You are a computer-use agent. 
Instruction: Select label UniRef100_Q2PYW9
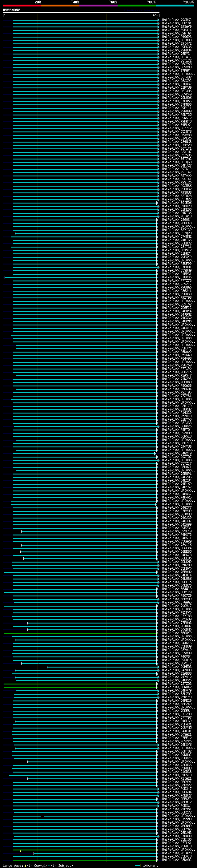177,88
